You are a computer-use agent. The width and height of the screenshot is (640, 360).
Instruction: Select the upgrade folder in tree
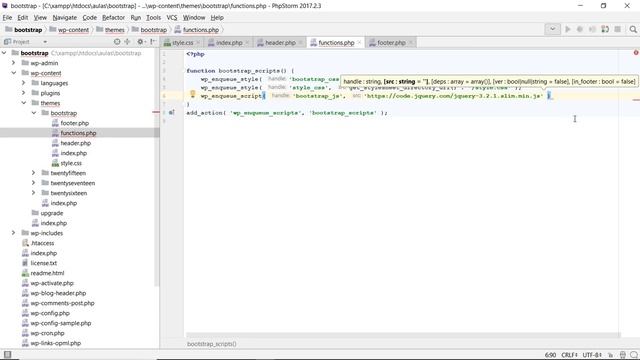tap(51, 213)
